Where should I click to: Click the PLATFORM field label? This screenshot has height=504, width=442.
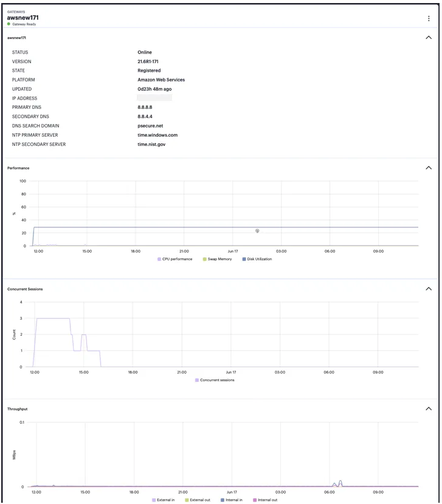(x=24, y=80)
